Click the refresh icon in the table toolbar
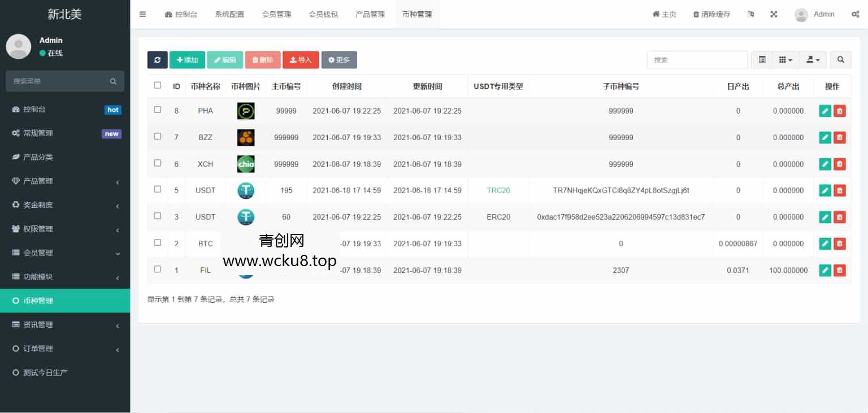The image size is (868, 413). [x=157, y=59]
